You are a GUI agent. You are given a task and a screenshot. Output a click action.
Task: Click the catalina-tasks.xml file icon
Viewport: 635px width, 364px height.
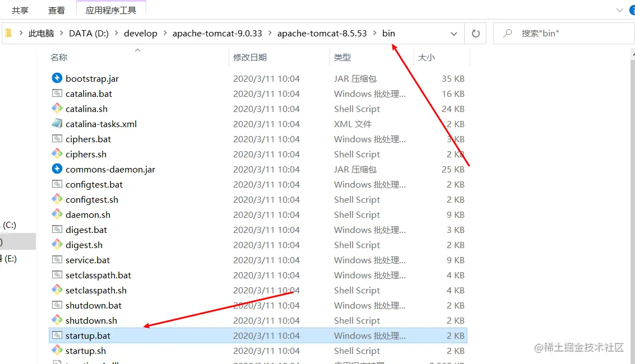[x=57, y=123]
